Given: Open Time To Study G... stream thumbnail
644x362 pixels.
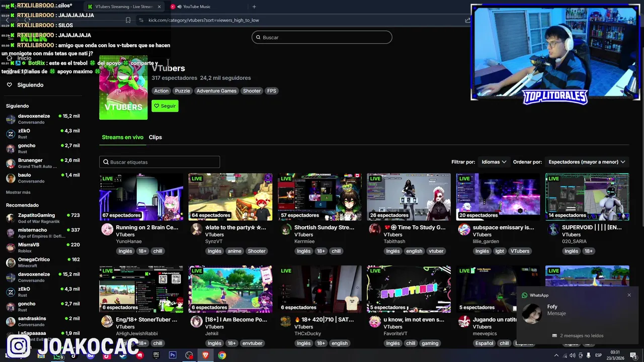Looking at the screenshot, I should coord(409,197).
